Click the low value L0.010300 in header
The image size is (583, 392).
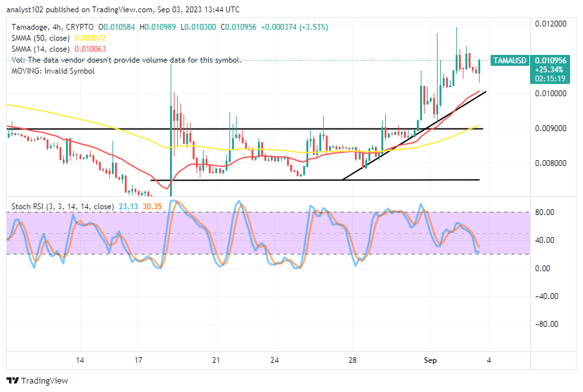[198, 27]
